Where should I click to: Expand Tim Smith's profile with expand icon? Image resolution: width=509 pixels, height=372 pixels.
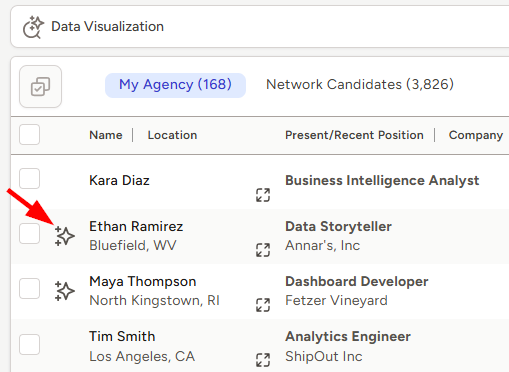[x=263, y=360]
